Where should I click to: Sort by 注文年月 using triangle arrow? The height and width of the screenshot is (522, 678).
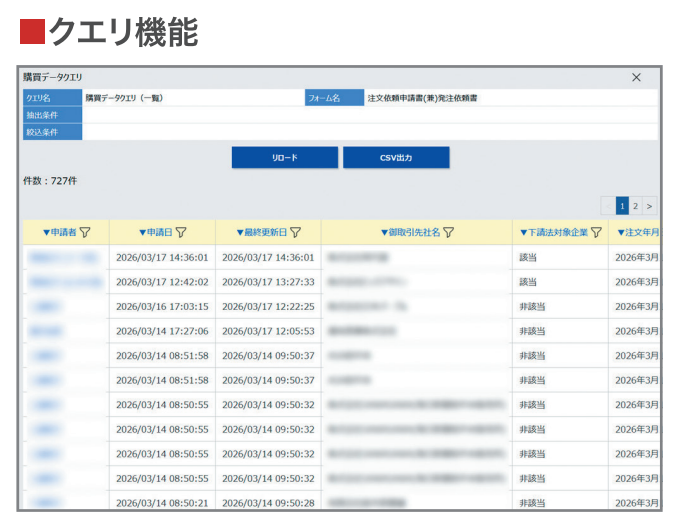(x=621, y=233)
